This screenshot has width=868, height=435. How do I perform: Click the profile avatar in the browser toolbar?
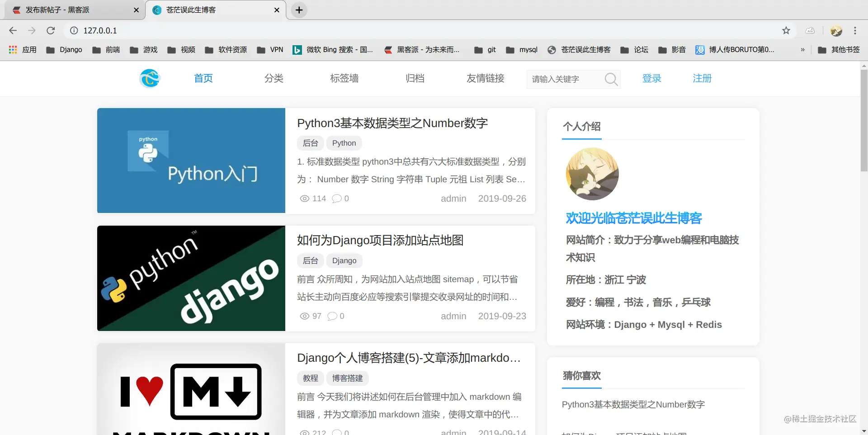[836, 30]
